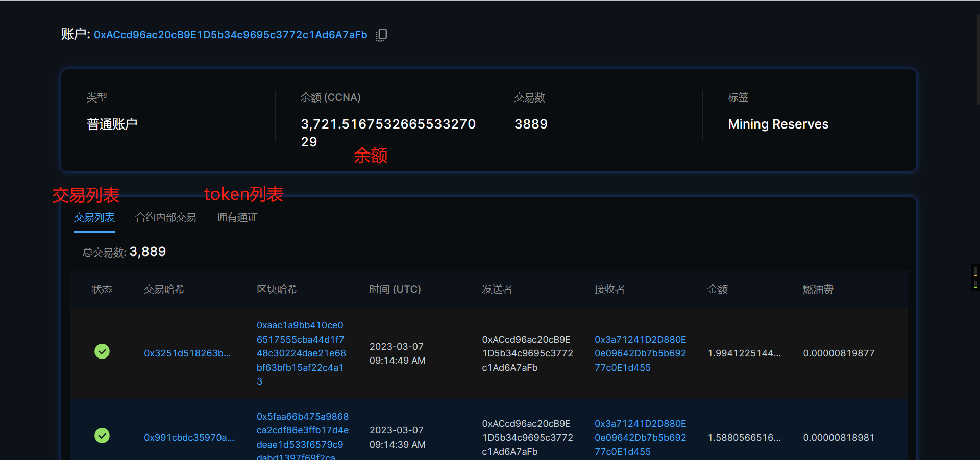Click the 时间 (UTC) column header
980x460 pixels.
click(395, 290)
